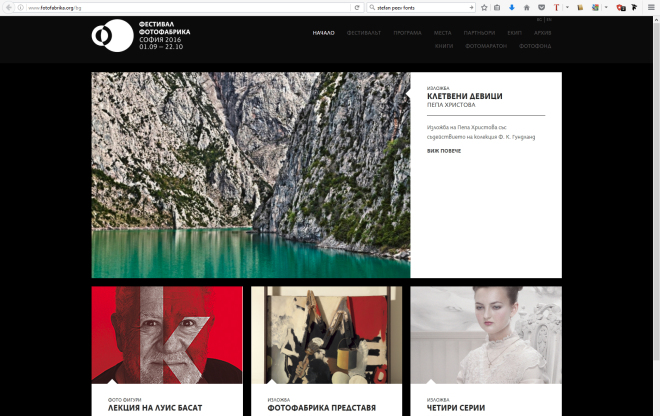The height and width of the screenshot is (416, 660).
Task: Click inside the stefan peev fonts search field
Action: click(x=420, y=7)
